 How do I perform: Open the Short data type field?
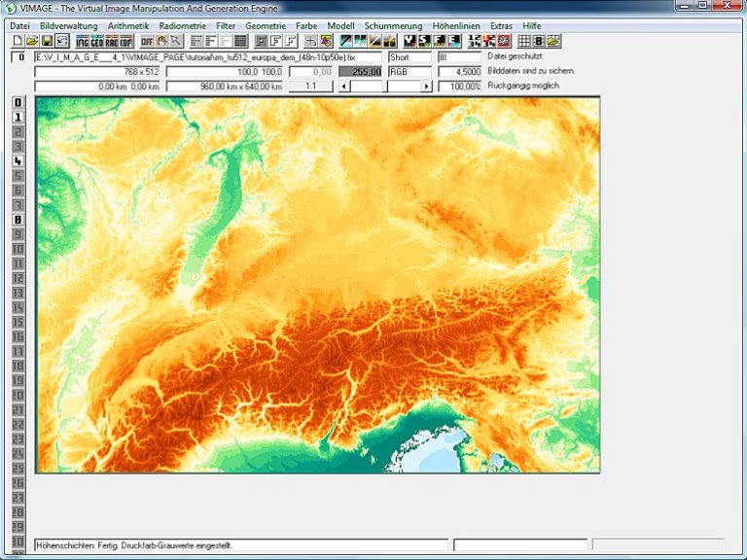click(x=409, y=57)
